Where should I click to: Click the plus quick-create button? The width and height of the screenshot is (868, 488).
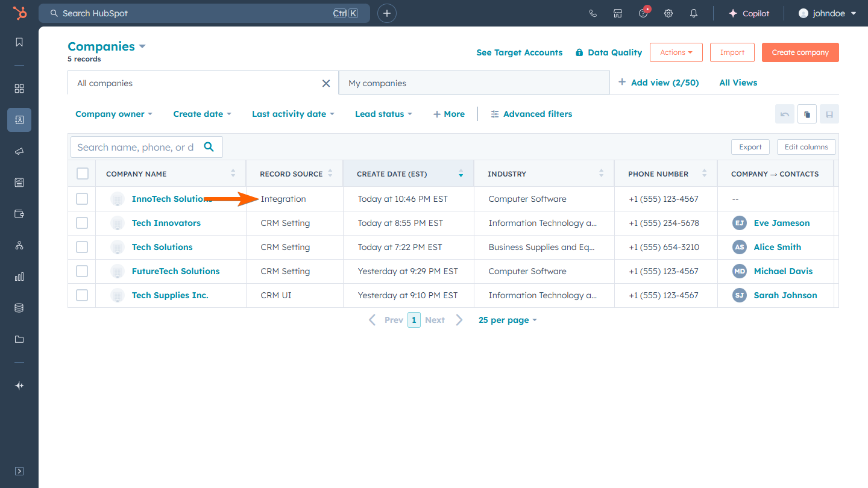tap(387, 13)
